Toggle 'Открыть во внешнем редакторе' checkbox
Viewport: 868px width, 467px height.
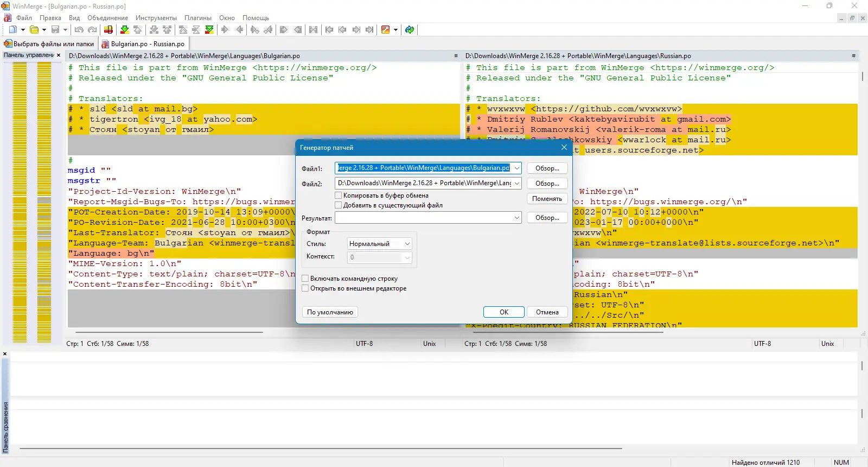click(305, 288)
